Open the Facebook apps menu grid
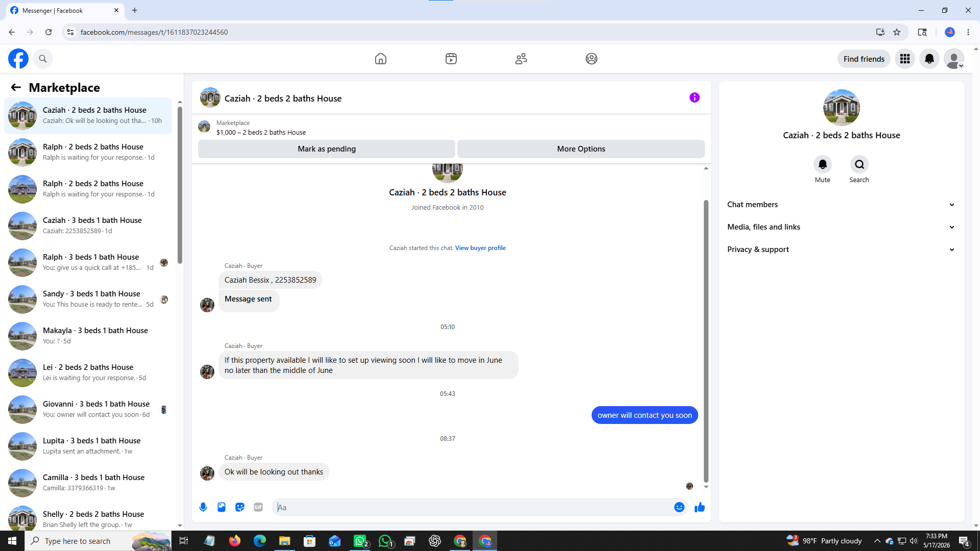The image size is (980, 551). pyautogui.click(x=905, y=59)
